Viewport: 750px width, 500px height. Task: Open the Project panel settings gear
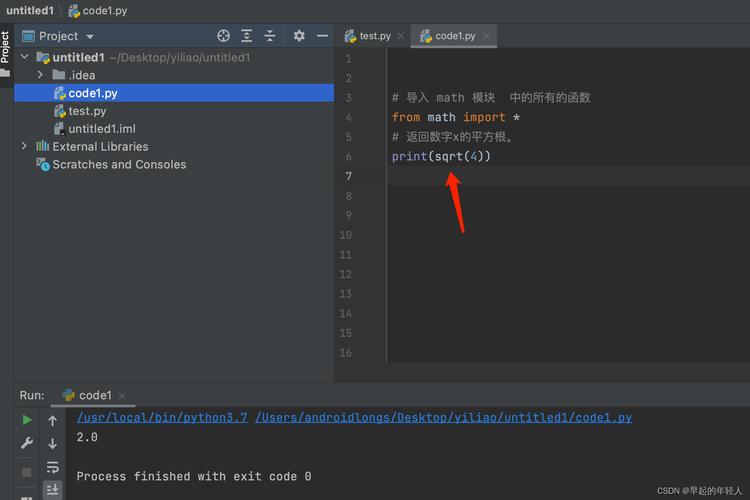(x=299, y=36)
